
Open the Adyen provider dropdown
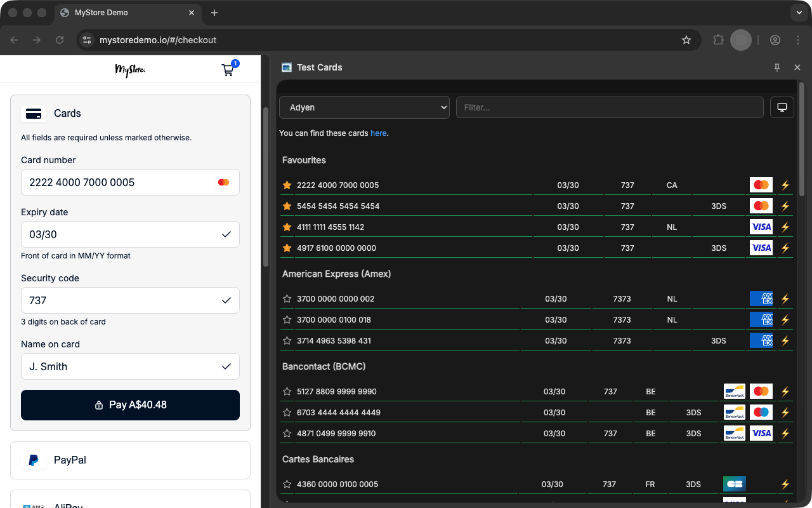pyautogui.click(x=364, y=107)
